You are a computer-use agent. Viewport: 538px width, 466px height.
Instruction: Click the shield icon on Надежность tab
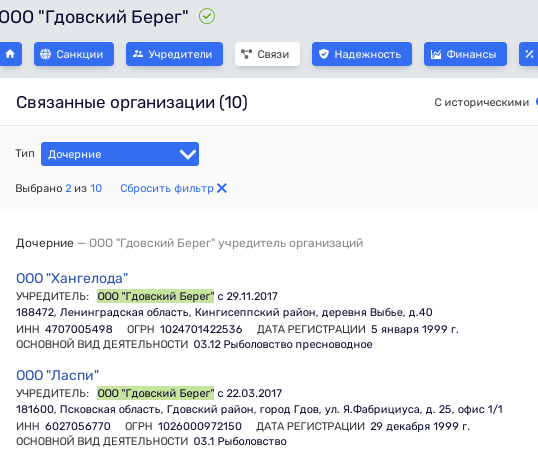click(324, 54)
